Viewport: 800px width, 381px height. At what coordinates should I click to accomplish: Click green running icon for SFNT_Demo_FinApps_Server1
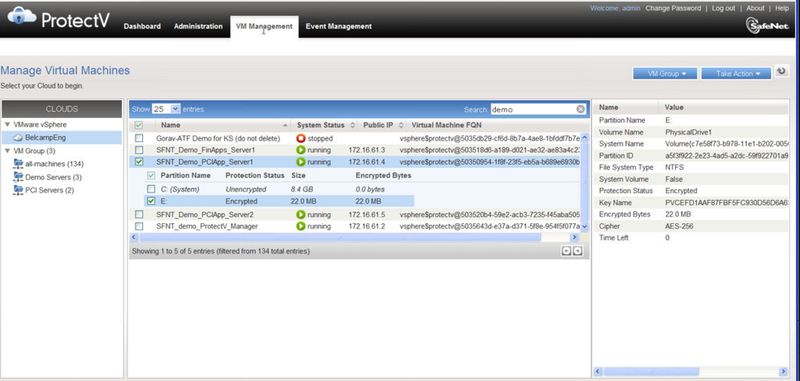click(x=301, y=150)
